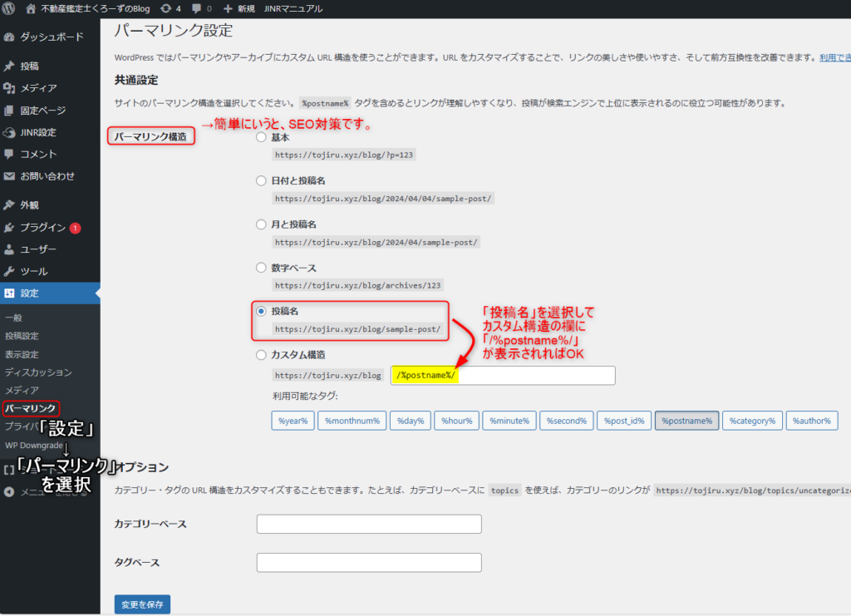Image resolution: width=851 pixels, height=616 pixels.
Task: Click the ツール wrench icon
Action: tap(9, 271)
